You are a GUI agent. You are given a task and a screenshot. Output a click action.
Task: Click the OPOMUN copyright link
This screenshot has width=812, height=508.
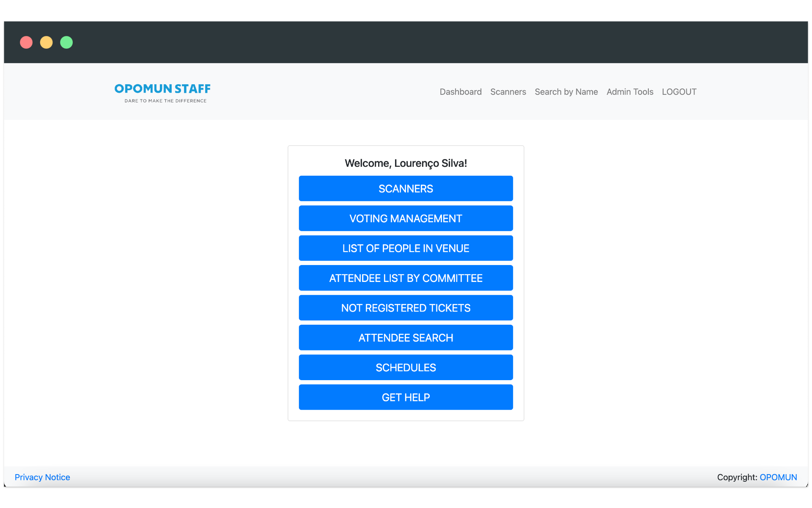pos(778,477)
